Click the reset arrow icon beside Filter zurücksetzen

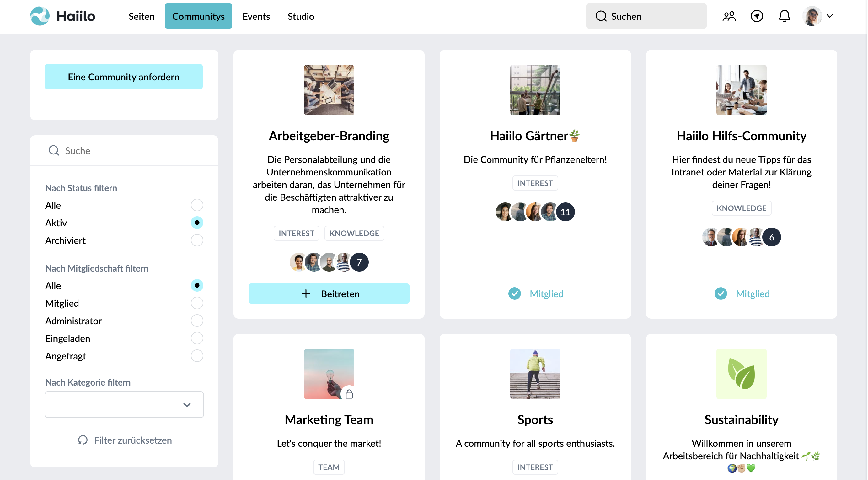pyautogui.click(x=83, y=440)
